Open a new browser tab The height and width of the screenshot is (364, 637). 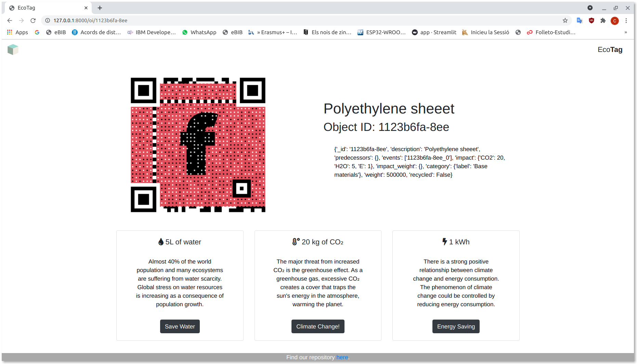point(100,8)
